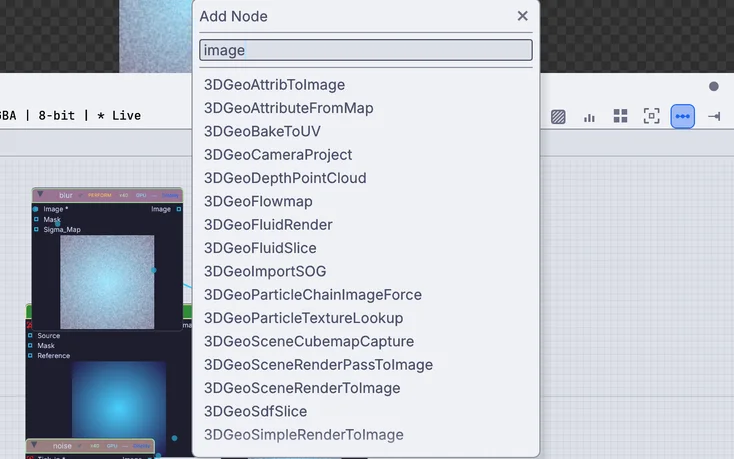Image resolution: width=734 pixels, height=459 pixels.
Task: Click the blur node preview thumbnail
Action: click(x=107, y=282)
